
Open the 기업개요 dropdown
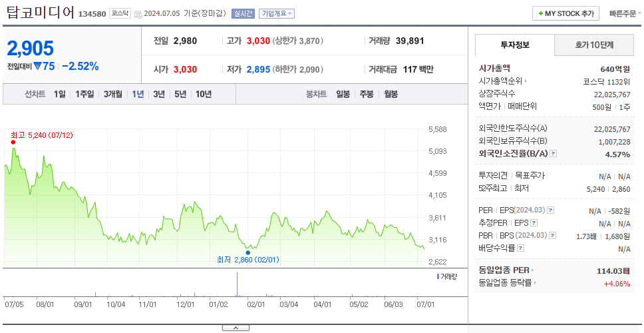click(x=277, y=13)
